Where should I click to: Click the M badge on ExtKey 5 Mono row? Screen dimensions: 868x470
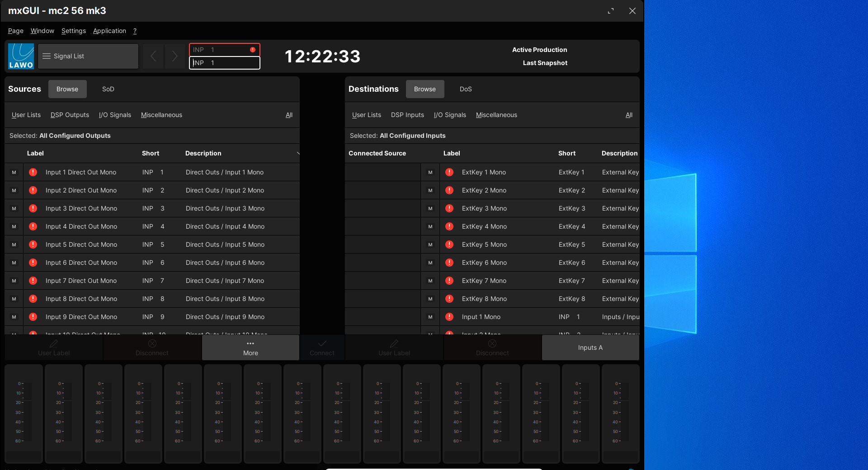[430, 244]
